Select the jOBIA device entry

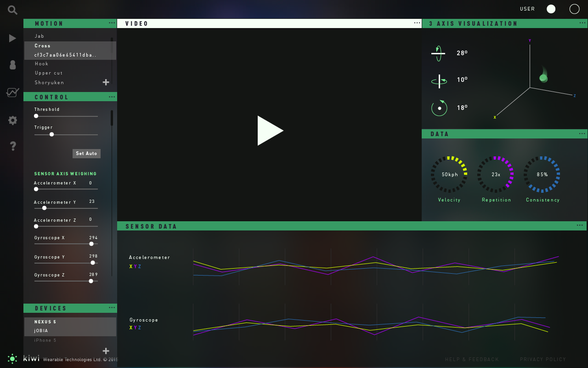pyautogui.click(x=41, y=331)
